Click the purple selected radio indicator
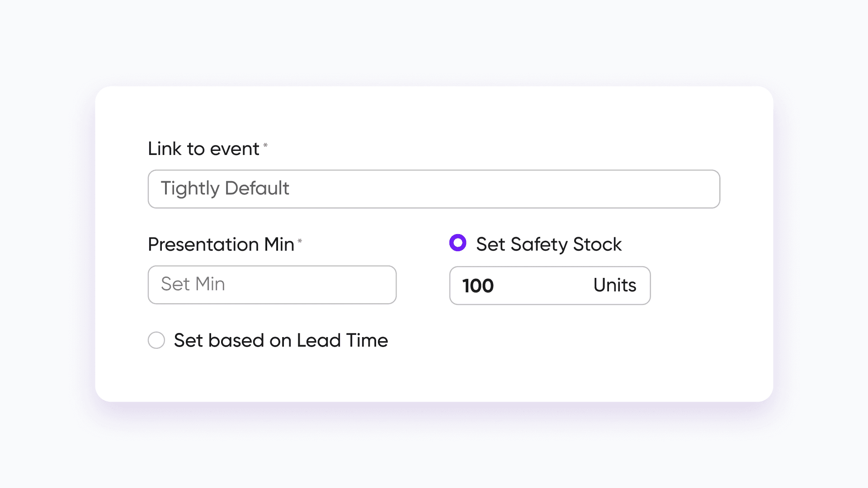Screen dimensions: 868x488 [x=458, y=243]
